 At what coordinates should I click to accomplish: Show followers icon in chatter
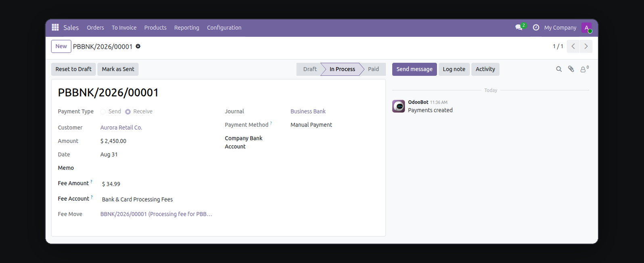click(x=584, y=69)
